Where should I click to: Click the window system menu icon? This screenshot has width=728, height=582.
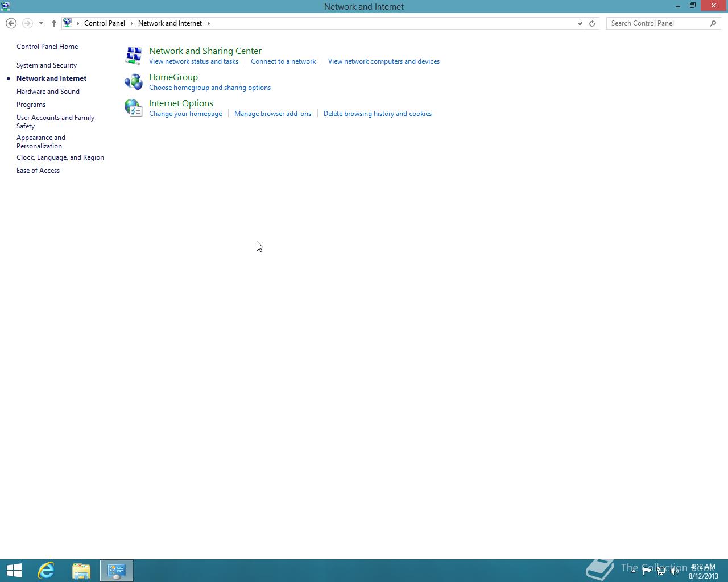tap(6, 6)
